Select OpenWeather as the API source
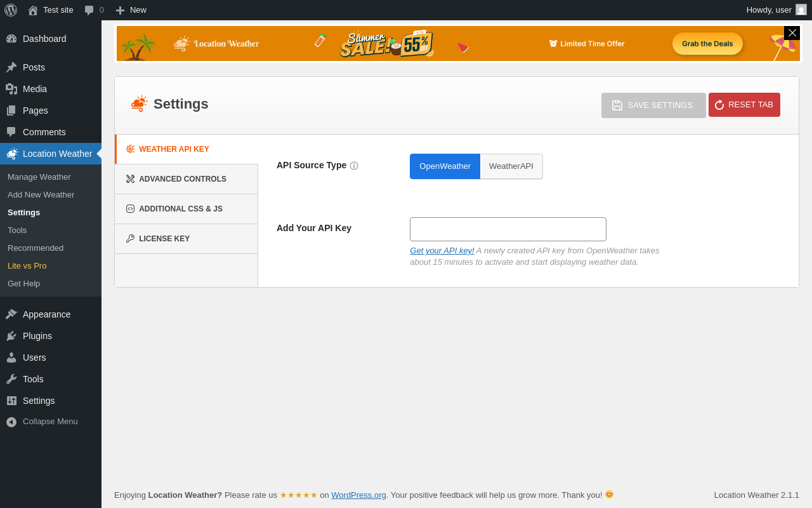This screenshot has height=508, width=812. coord(445,166)
